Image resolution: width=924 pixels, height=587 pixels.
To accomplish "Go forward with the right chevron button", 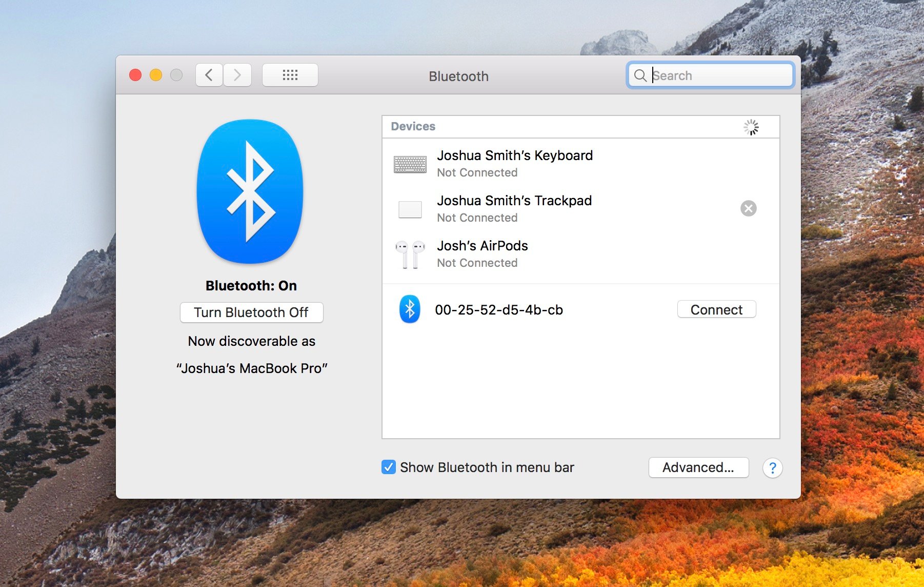I will click(237, 75).
